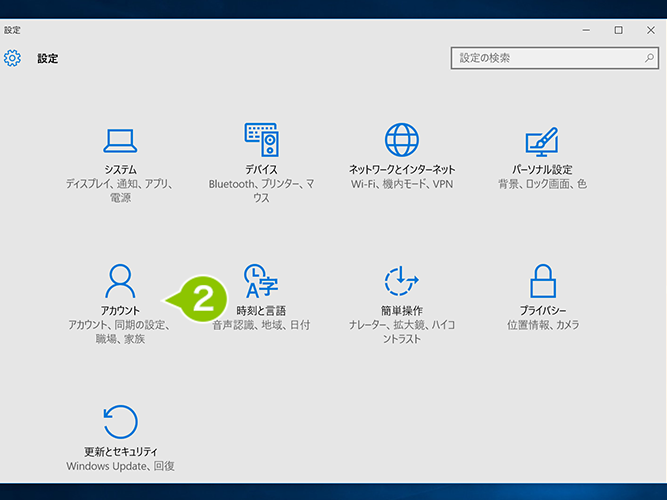Click the 'ナレーター、拡大鏡、ハイコントラスト' description text
667x500 pixels.
coord(402,331)
